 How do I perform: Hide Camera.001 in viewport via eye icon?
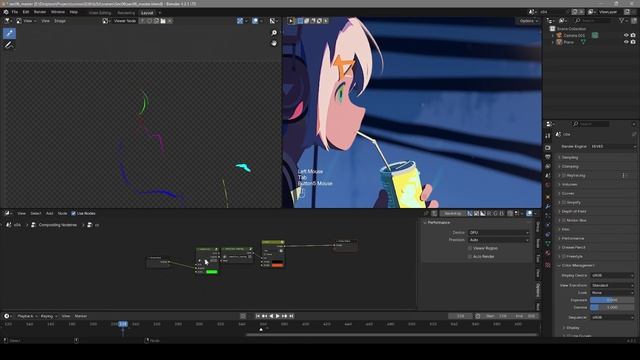(x=626, y=36)
